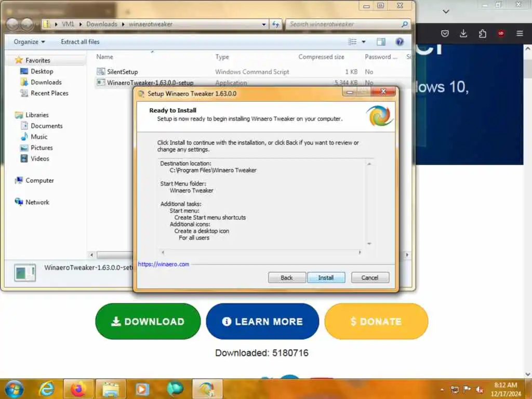Cancel the Winaero Tweaker setup
Screen dimensions: 532x399
370,277
